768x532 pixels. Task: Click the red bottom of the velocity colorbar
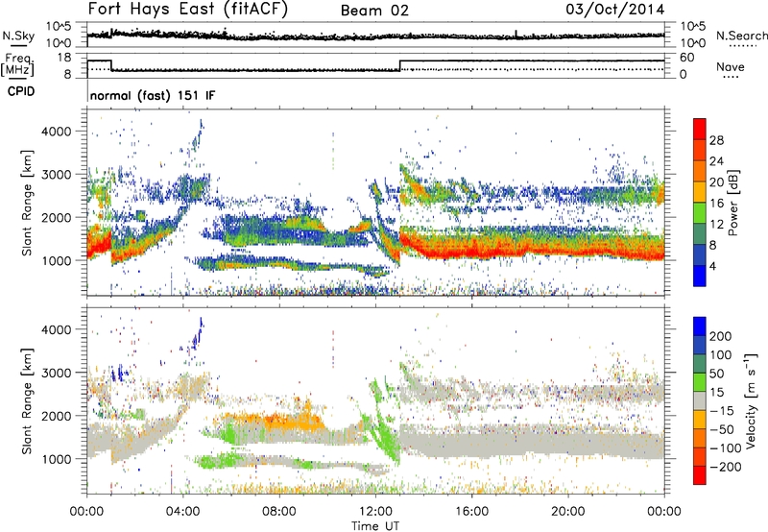[700, 475]
